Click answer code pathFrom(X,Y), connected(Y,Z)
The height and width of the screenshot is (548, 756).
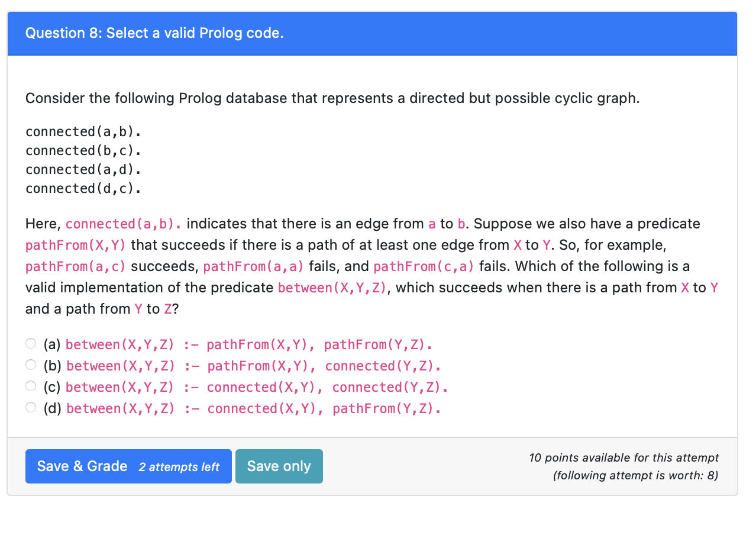(254, 366)
